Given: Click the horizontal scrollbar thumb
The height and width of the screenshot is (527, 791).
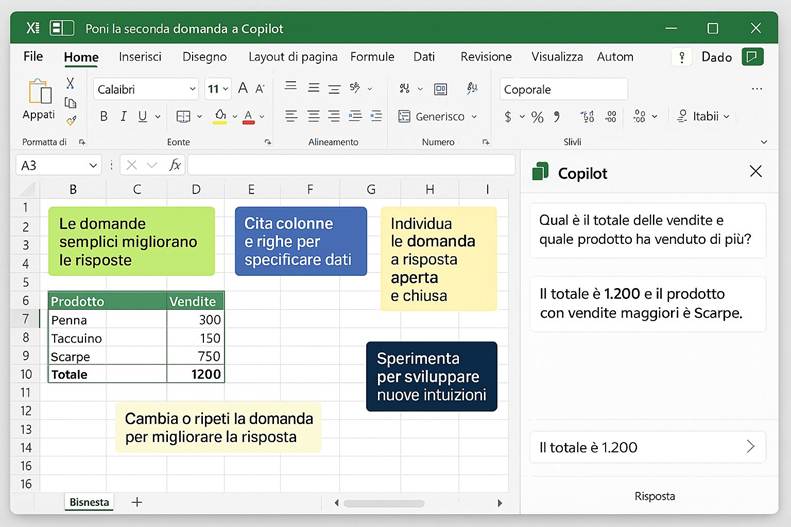Looking at the screenshot, I should (x=384, y=503).
